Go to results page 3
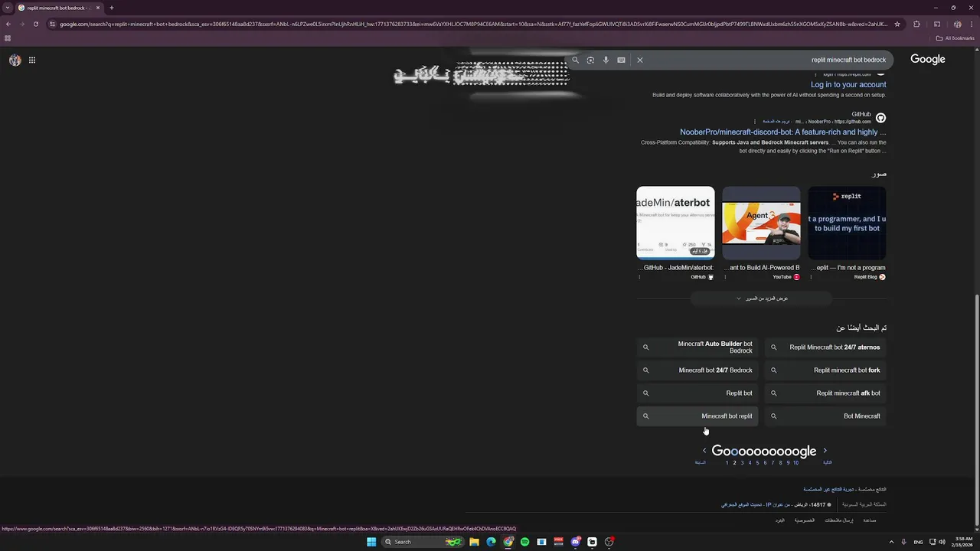Screen dimensions: 980x551 (742, 462)
